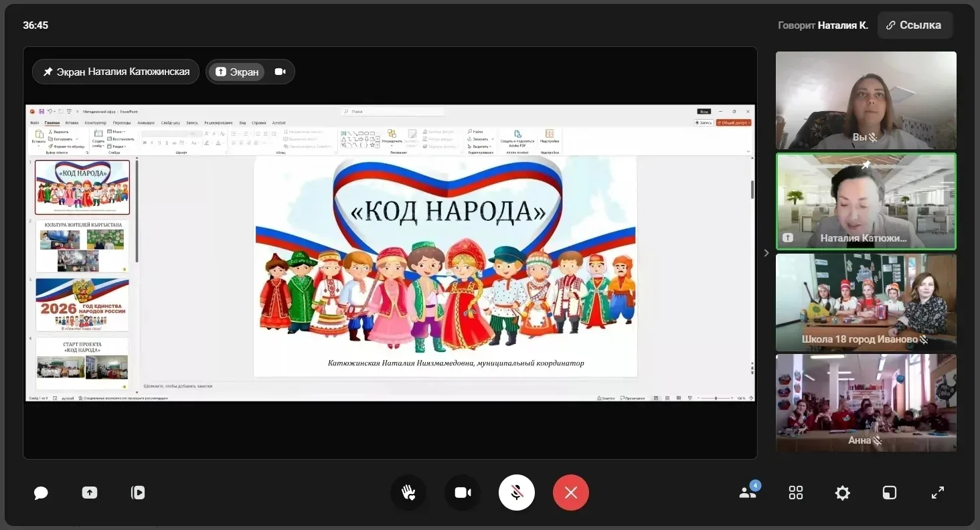Open Общий доступ dropdown
The image size is (980, 530).
734,123
